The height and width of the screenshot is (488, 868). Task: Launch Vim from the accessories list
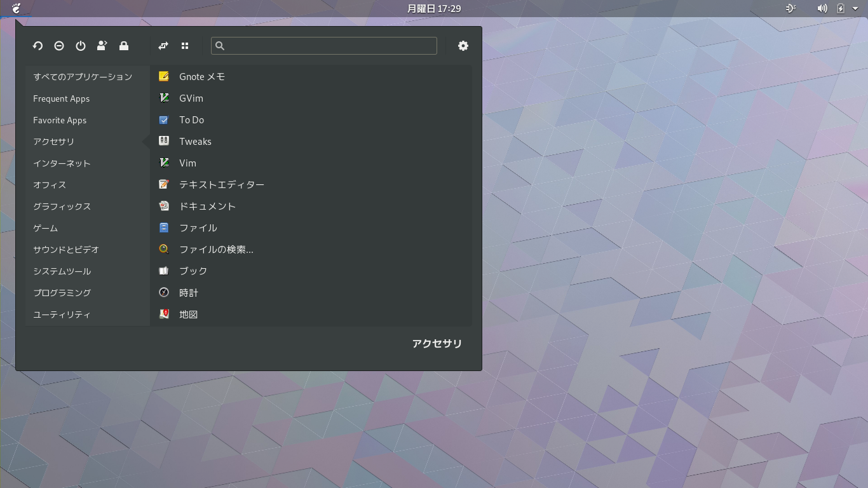[x=311, y=163]
